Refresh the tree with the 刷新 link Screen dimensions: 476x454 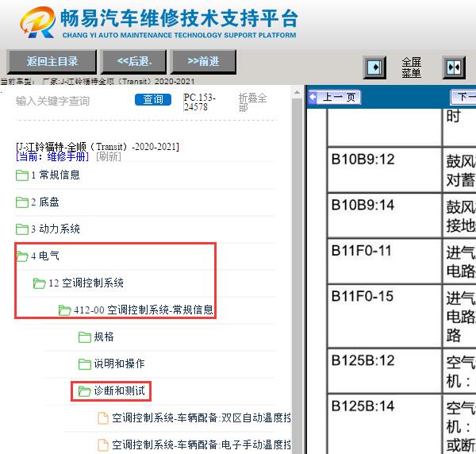tap(109, 156)
